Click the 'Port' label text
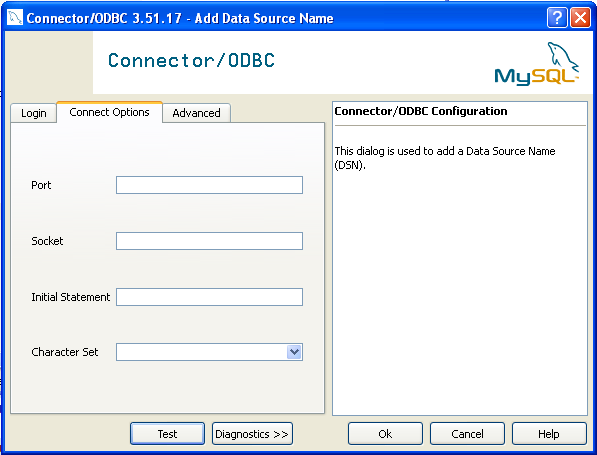Viewport: 597px width, 455px height. point(41,185)
